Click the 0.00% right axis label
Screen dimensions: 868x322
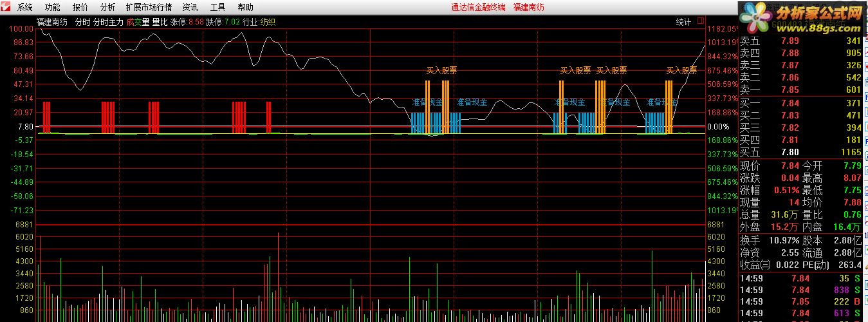pos(719,127)
